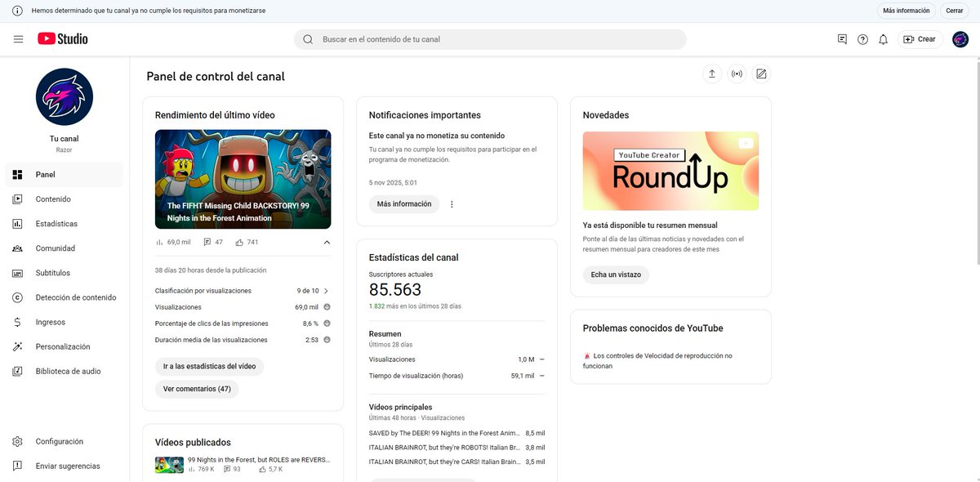
Task: Open the latest video thumbnail
Action: pyautogui.click(x=243, y=179)
